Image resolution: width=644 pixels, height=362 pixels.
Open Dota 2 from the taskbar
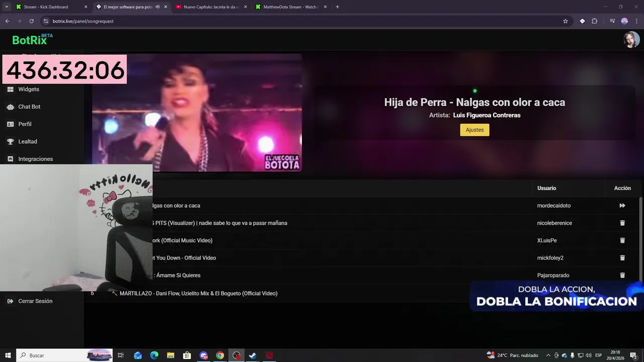point(269,355)
